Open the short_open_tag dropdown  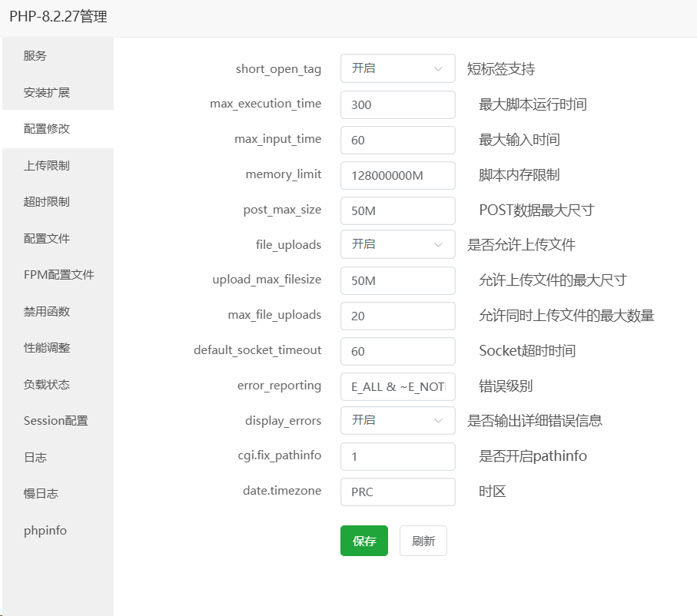pos(397,68)
